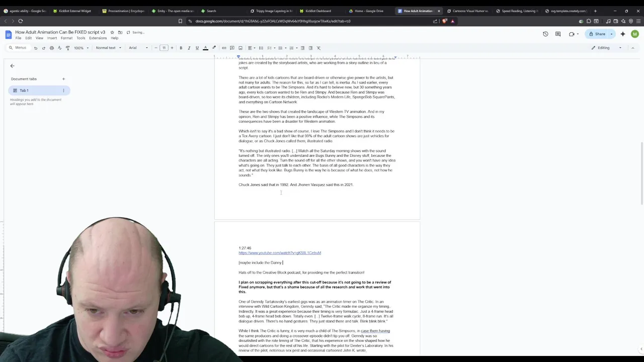Image resolution: width=644 pixels, height=362 pixels.
Task: Click the Share button
Action: (597, 34)
